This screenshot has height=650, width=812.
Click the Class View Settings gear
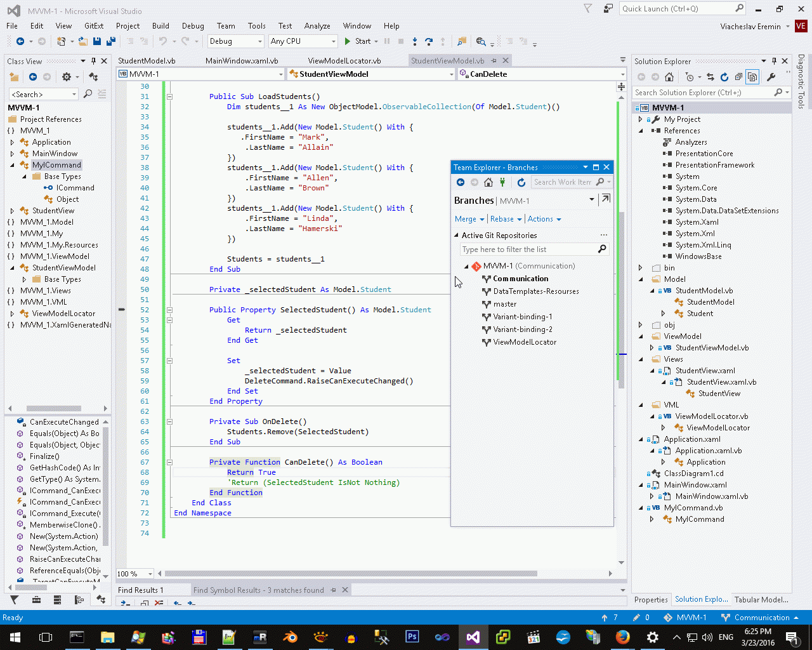[67, 77]
